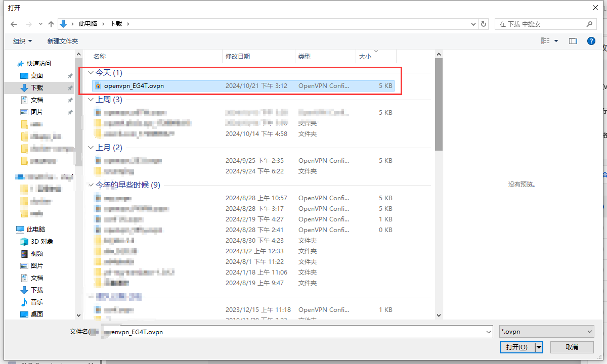Image resolution: width=607 pixels, height=364 pixels.
Task: Collapse the 上月 (2) group
Action: pos(91,148)
